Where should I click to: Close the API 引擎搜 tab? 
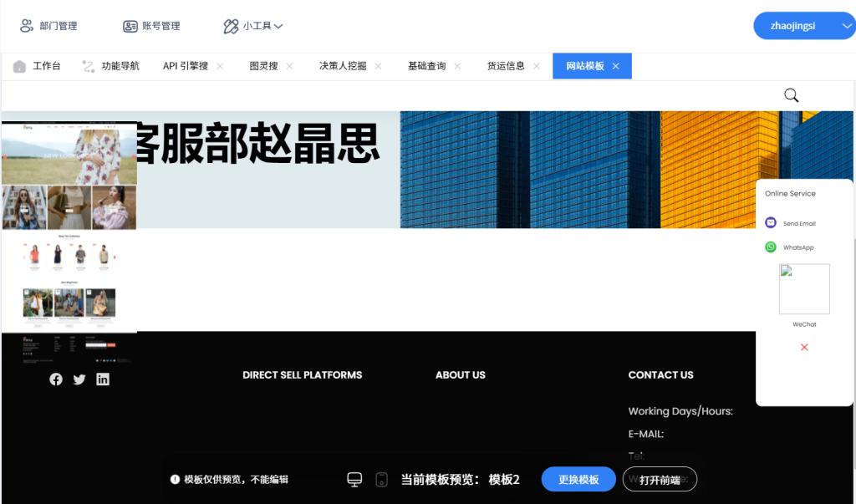pyautogui.click(x=220, y=66)
